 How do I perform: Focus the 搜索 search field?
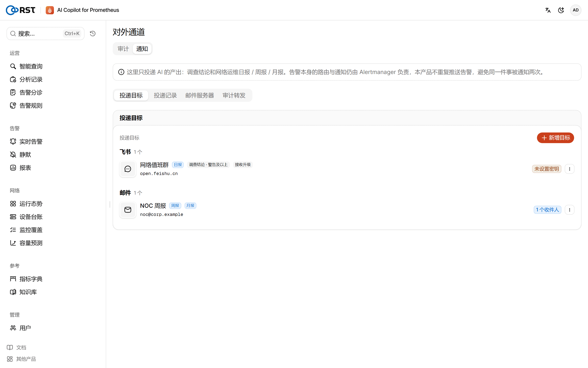tap(46, 34)
